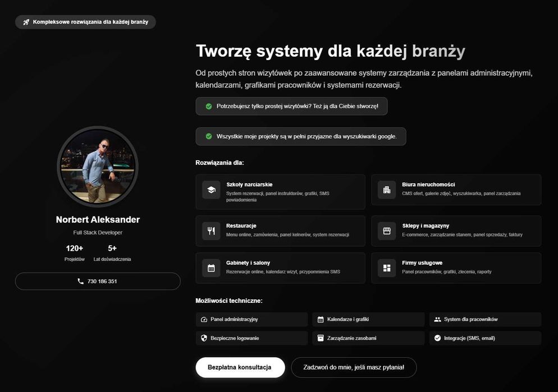This screenshot has width=558, height=392.
Task: Click the storefront icon for Sklepy i magazyny
Action: (387, 231)
